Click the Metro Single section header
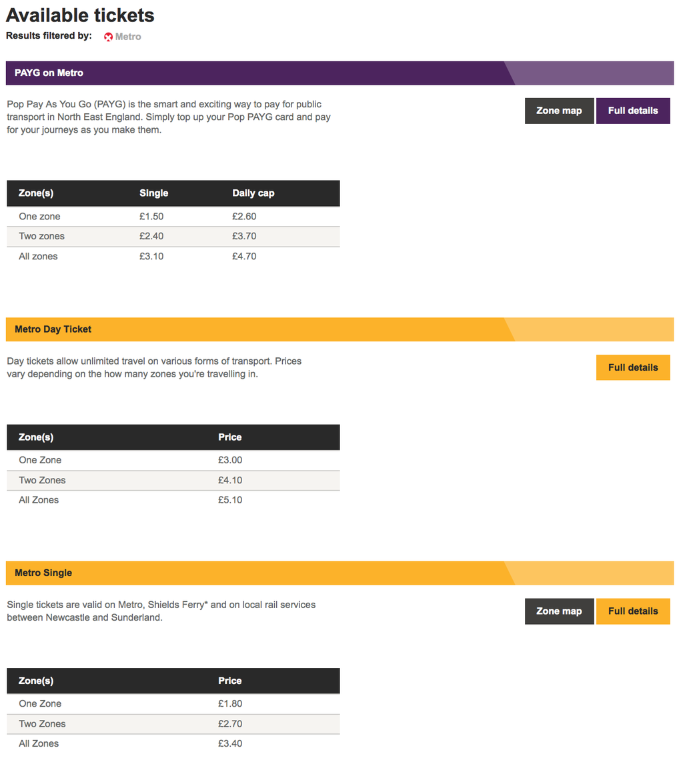The image size is (683, 784). 339,573
